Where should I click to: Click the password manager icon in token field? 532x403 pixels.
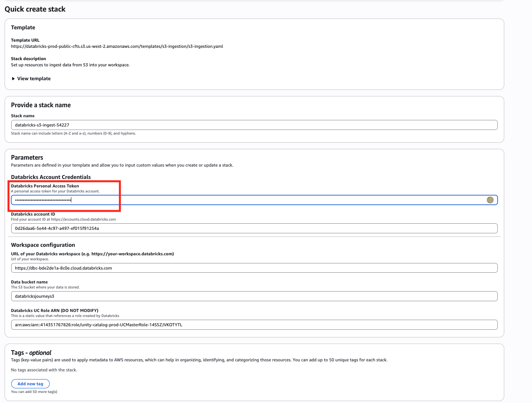pos(490,200)
